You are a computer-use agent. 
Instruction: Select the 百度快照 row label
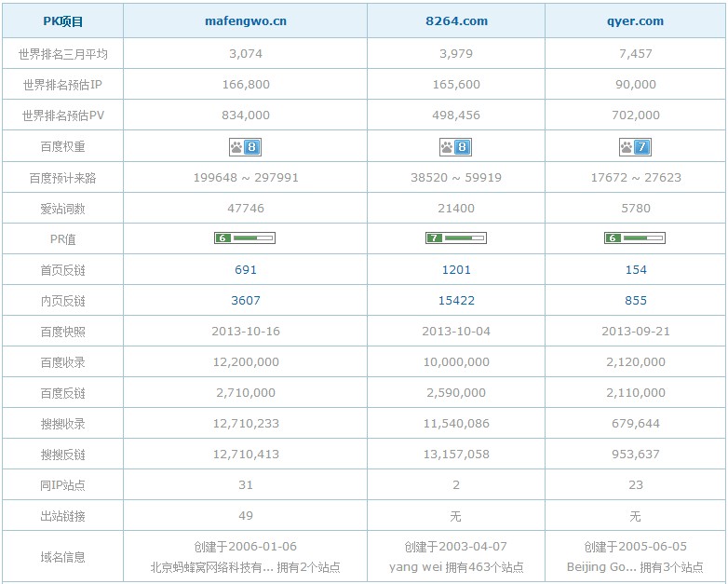(x=62, y=332)
